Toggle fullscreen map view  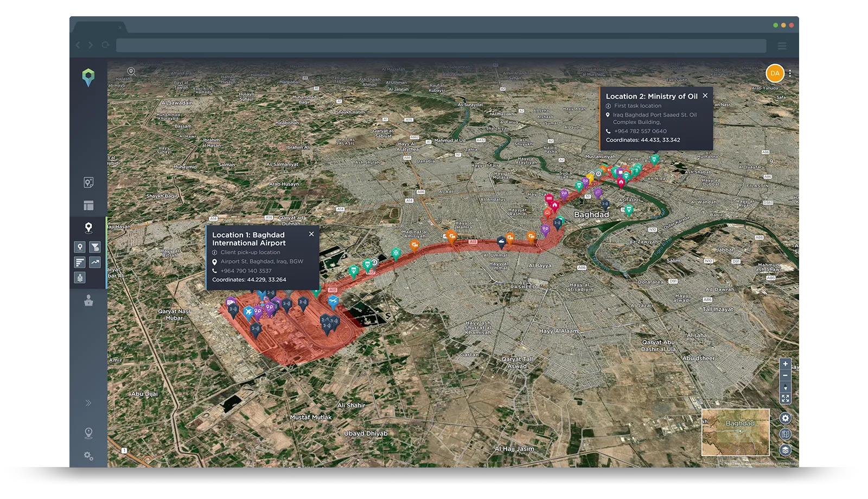(785, 399)
